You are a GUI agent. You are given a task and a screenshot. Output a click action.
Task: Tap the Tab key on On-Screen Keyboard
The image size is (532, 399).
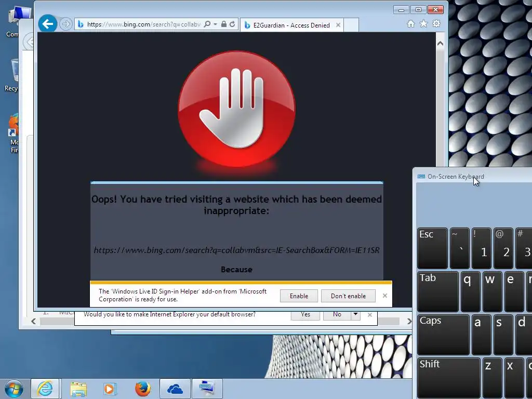click(x=437, y=291)
